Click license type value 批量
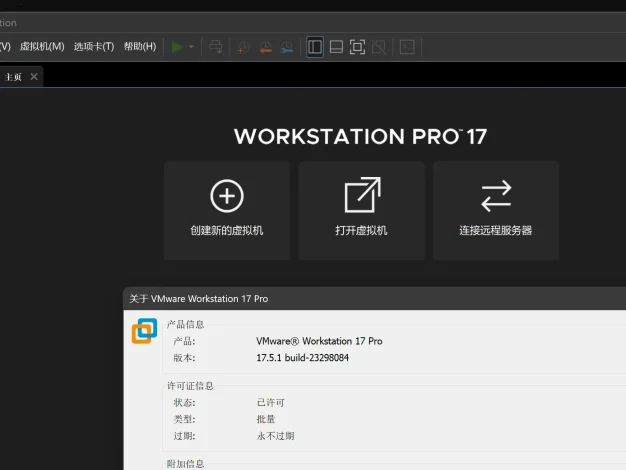The image size is (626, 470). click(x=265, y=419)
